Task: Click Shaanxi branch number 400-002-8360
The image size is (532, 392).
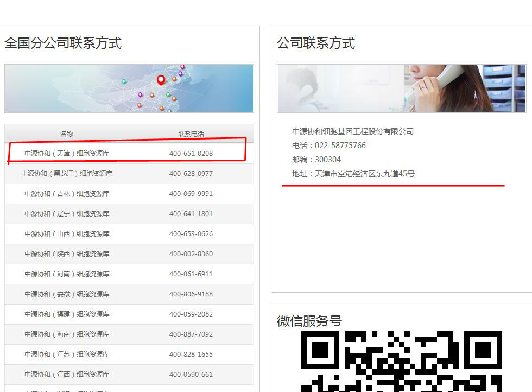Action: [x=191, y=254]
